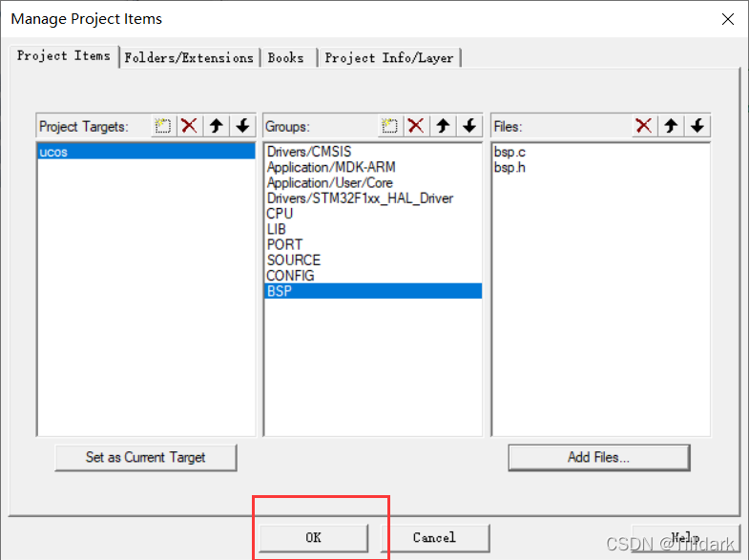Move selected group up
Image resolution: width=749 pixels, height=560 pixels.
tap(443, 126)
